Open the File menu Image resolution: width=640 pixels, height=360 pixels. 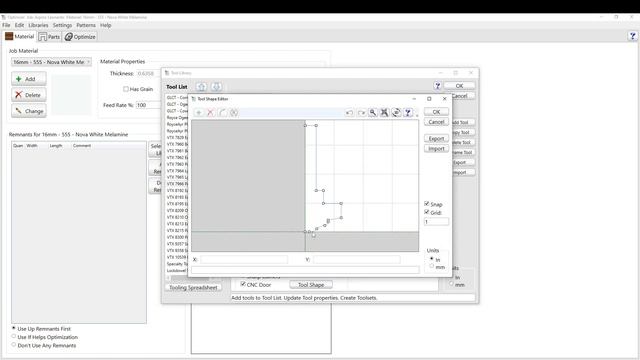6,25
